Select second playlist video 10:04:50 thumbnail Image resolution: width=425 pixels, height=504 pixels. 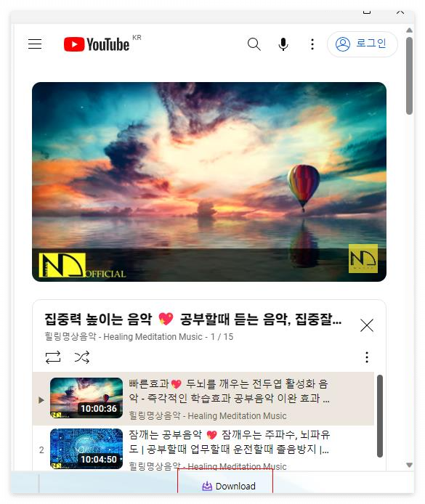click(86, 449)
